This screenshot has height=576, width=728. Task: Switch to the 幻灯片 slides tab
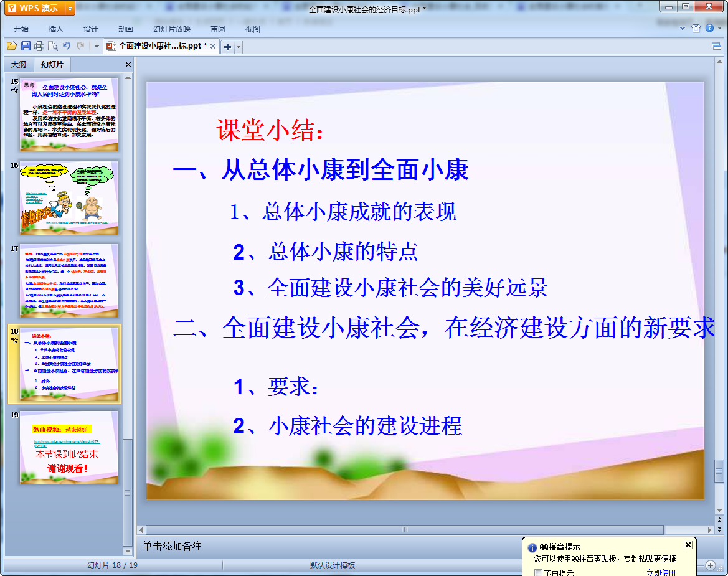[52, 65]
